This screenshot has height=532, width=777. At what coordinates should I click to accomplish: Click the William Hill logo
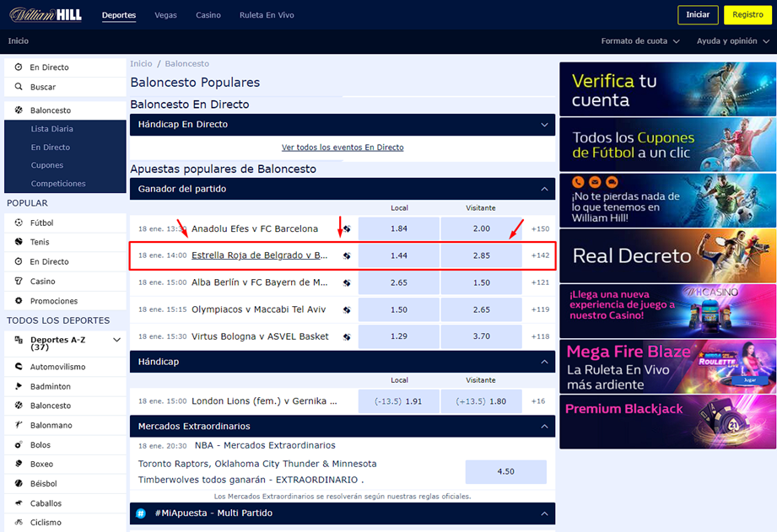point(46,14)
